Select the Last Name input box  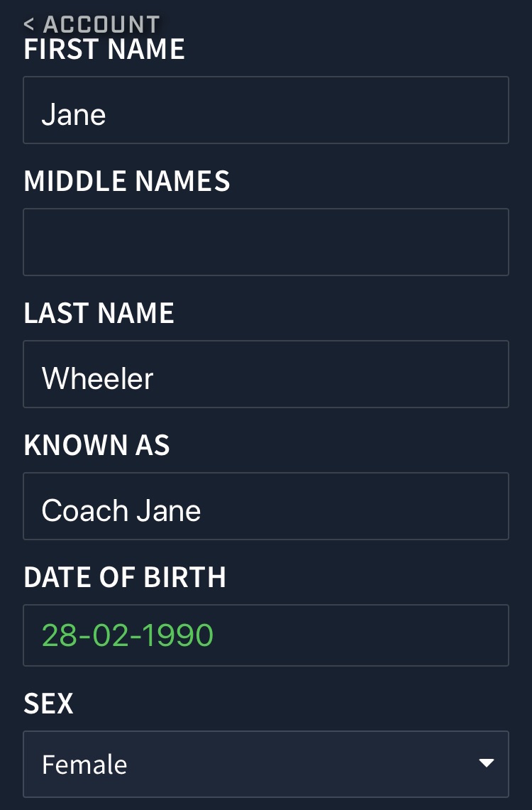(266, 374)
